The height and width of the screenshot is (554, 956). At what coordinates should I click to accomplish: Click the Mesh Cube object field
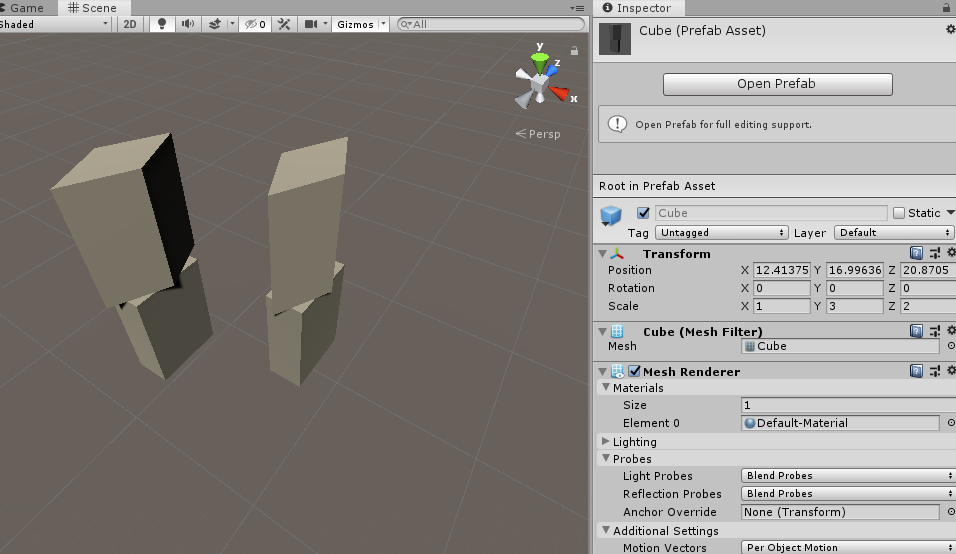(x=840, y=346)
